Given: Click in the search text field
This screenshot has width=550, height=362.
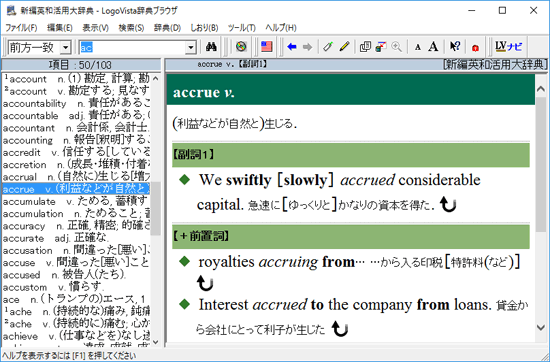Looking at the screenshot, I should coord(133,47).
